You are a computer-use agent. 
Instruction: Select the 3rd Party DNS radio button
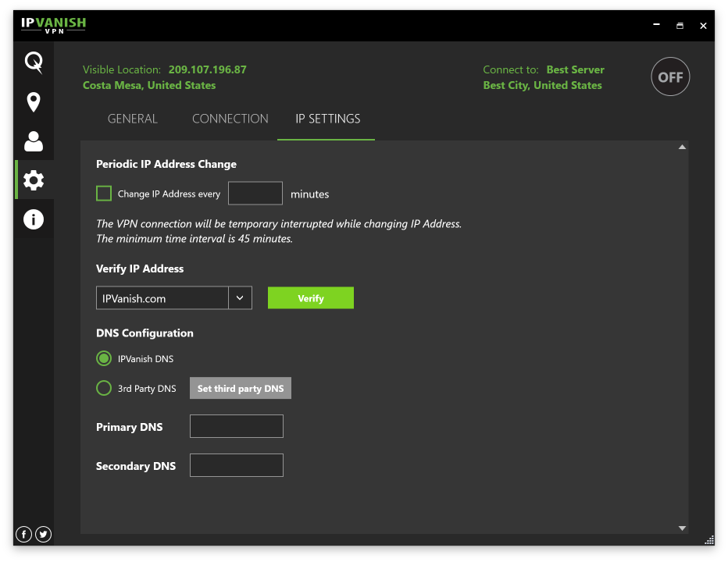tap(104, 388)
